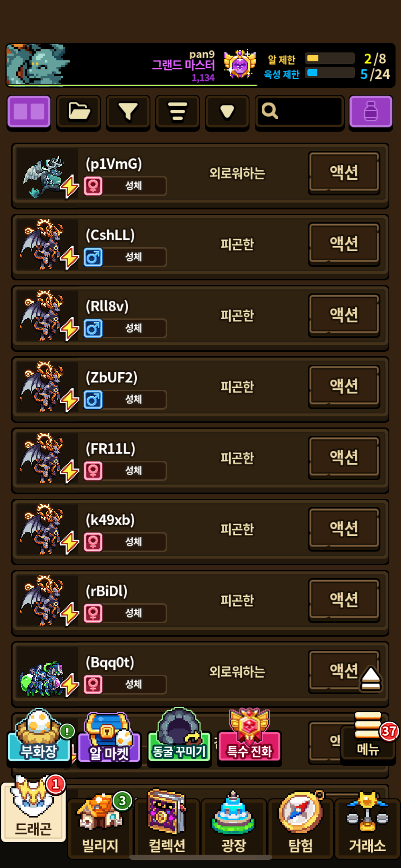Collapse shortcuts with the eject arrow icon
The width and height of the screenshot is (401, 868).
click(x=370, y=678)
